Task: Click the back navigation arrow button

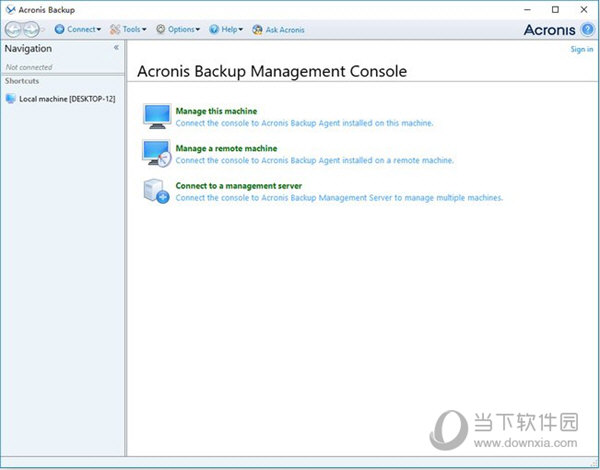Action: [x=13, y=29]
